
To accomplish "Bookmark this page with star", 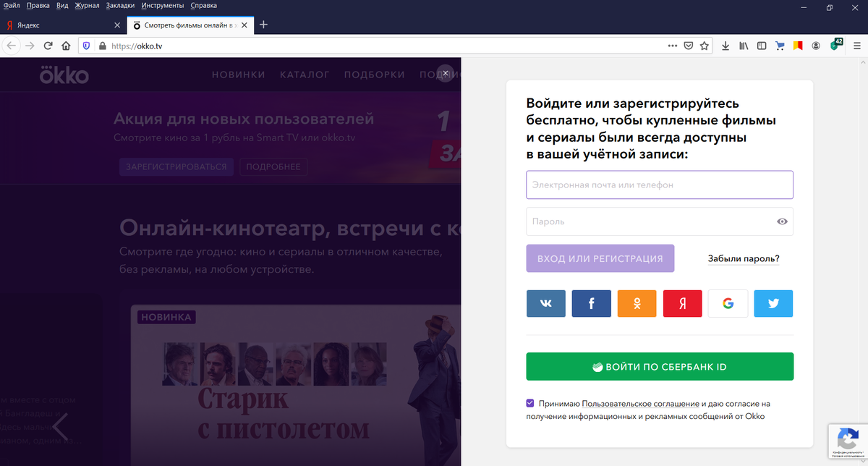I will pos(705,45).
